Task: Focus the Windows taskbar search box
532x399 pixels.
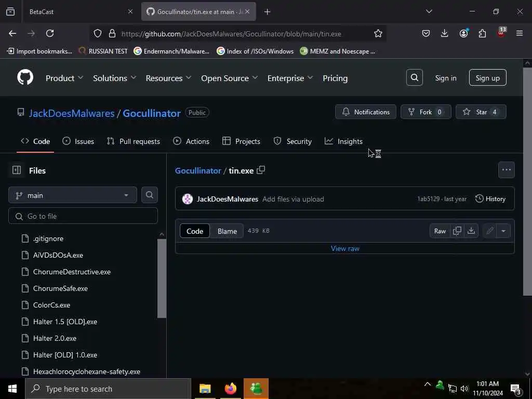Action: [x=108, y=389]
